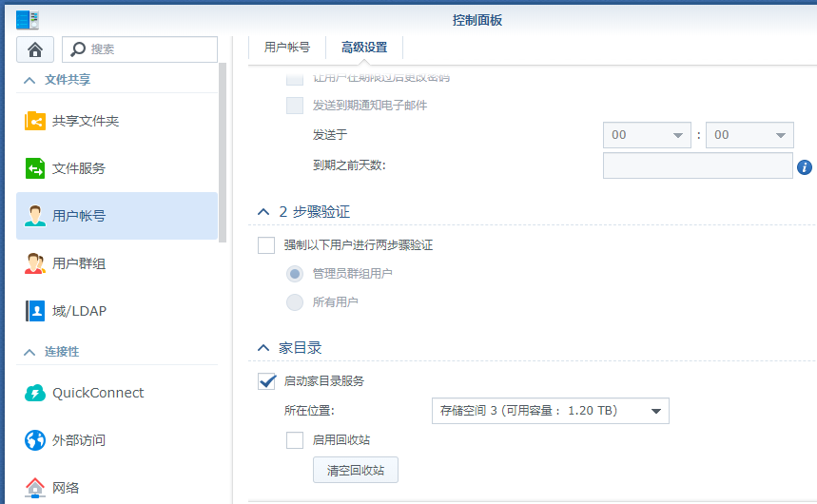817x504 pixels.
Task: Select the all users (所有用户) radio button
Action: coord(295,302)
